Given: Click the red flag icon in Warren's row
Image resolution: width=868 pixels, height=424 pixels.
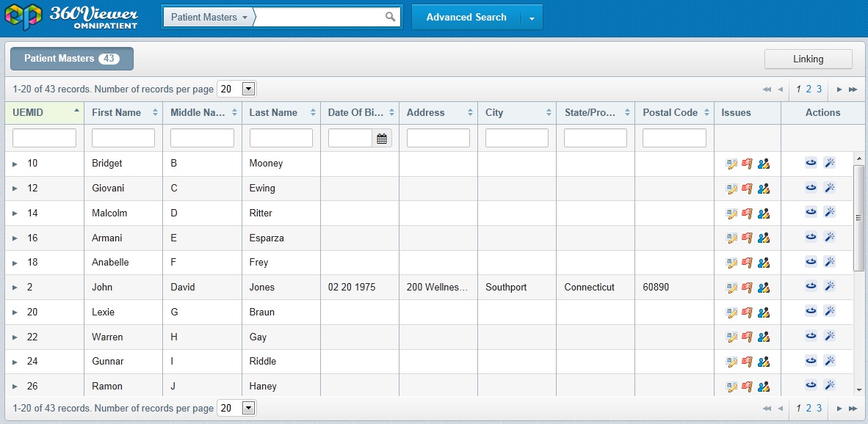Looking at the screenshot, I should [x=747, y=337].
